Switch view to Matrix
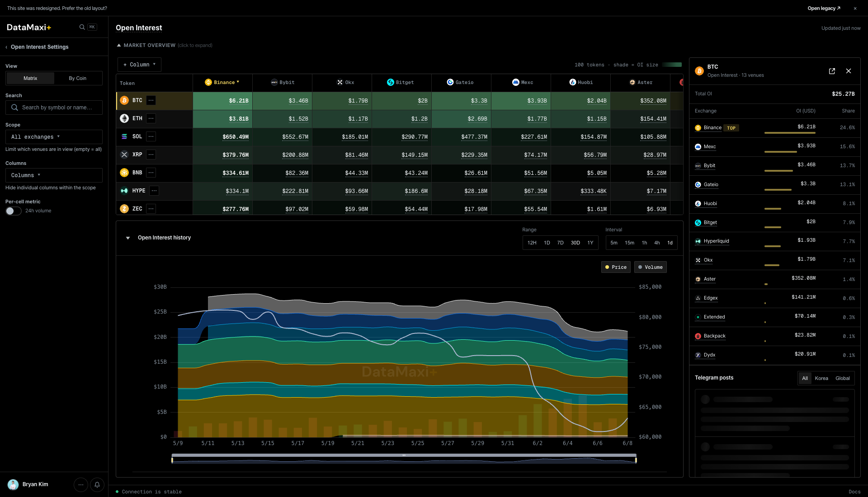868x497 pixels. (x=30, y=78)
